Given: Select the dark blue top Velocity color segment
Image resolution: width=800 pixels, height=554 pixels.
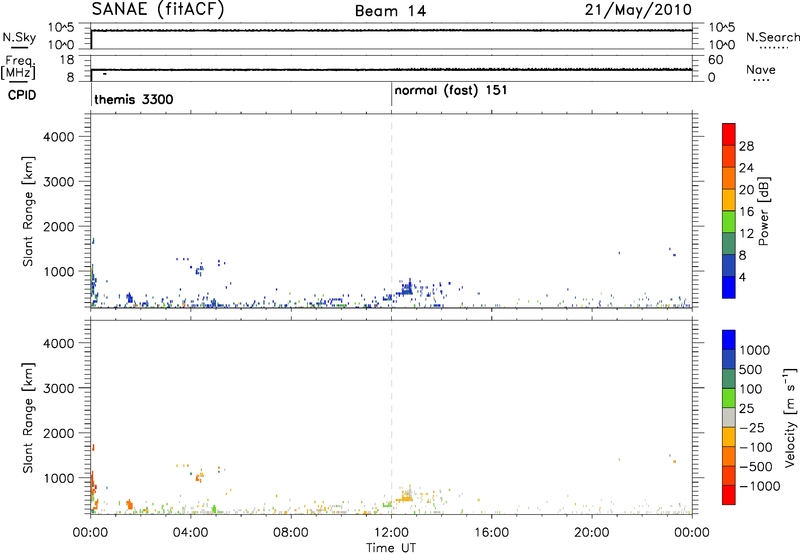Looking at the screenshot, I should click(729, 340).
